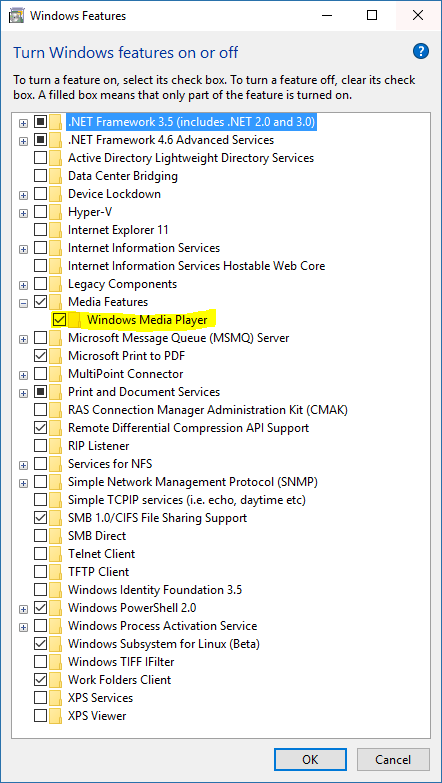Screen dimensions: 442x783
Task: Expand the Hyper-V tree node
Action: [x=23, y=213]
